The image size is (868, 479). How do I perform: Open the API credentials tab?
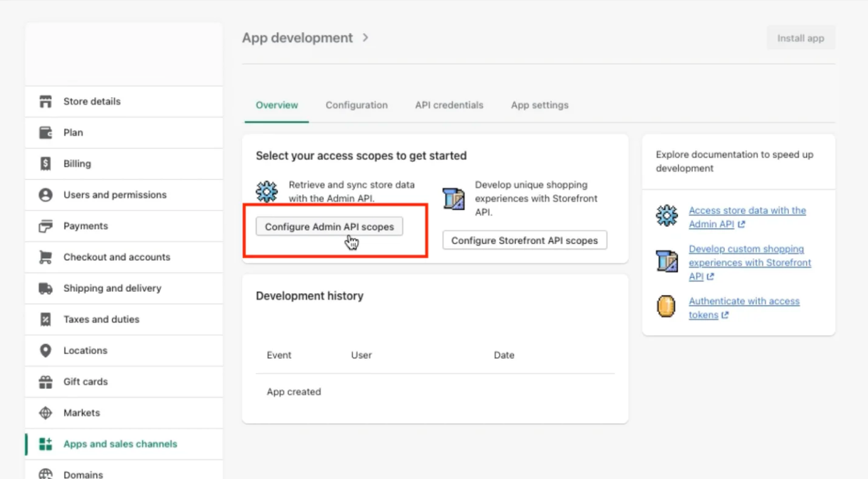pos(449,105)
